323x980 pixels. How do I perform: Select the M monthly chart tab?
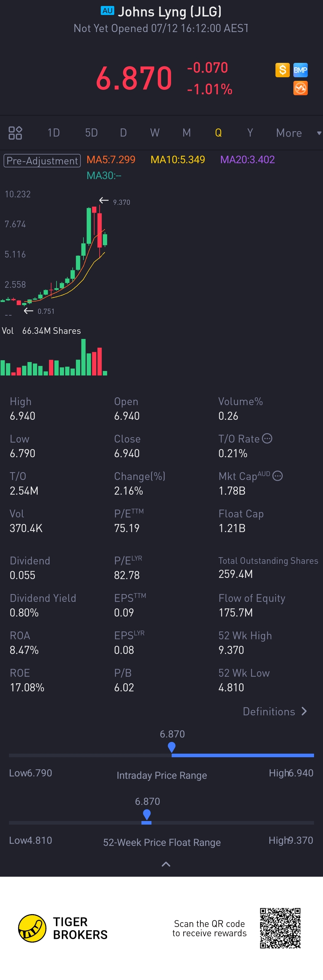point(187,133)
